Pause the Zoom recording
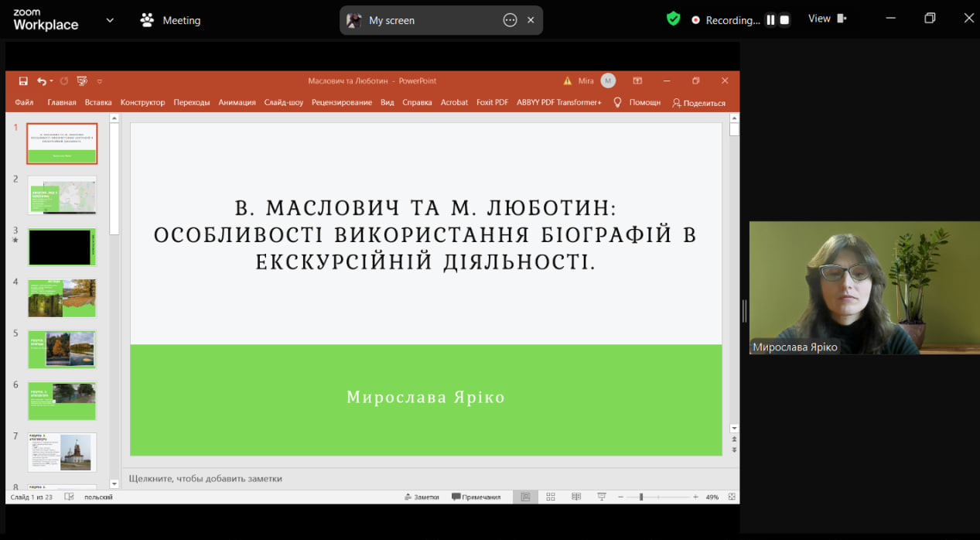This screenshot has width=980, height=540. (x=770, y=20)
